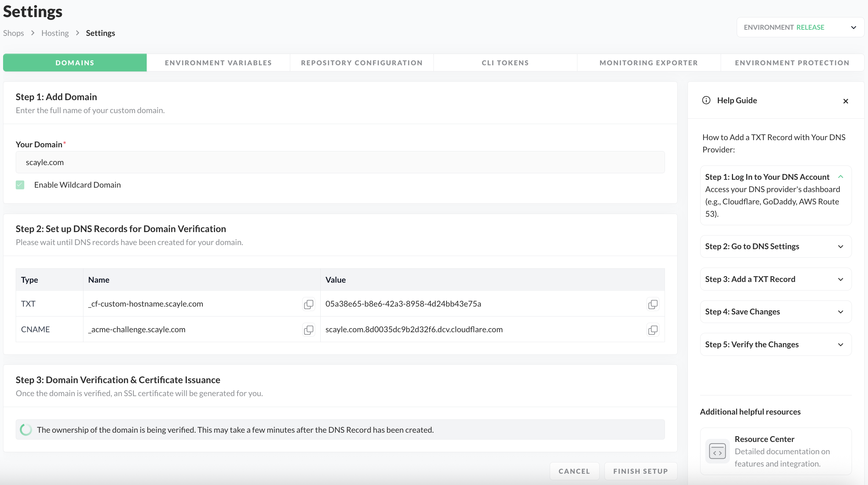The height and width of the screenshot is (485, 868).
Task: Expand Step 2: Go to DNS Settings
Action: click(x=775, y=246)
